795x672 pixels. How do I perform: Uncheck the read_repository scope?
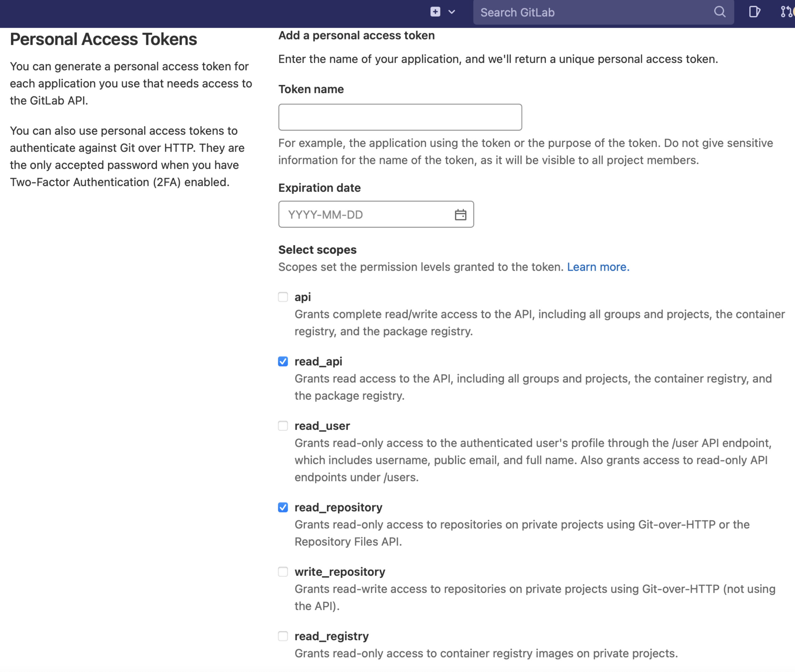click(x=283, y=507)
